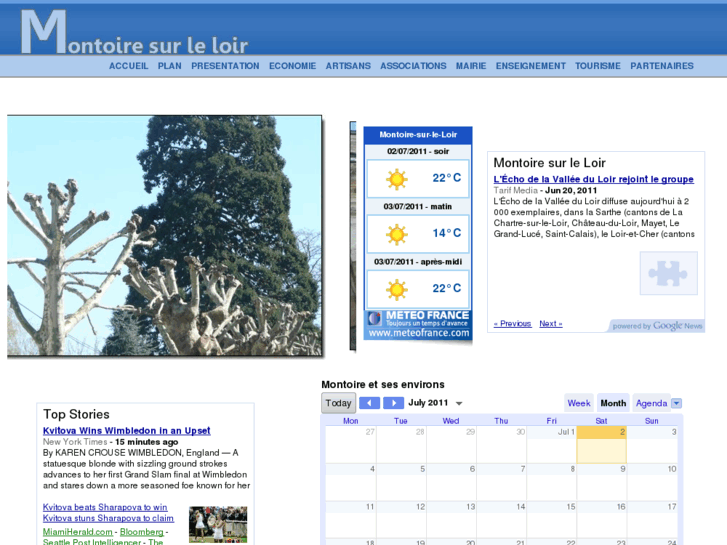Open the MiamiHerald.com source link
The image size is (727, 545).
(77, 532)
